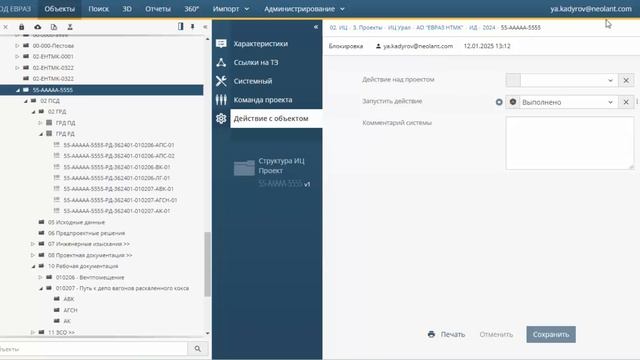
Task: Open the 360° menu item
Action: 191,9
